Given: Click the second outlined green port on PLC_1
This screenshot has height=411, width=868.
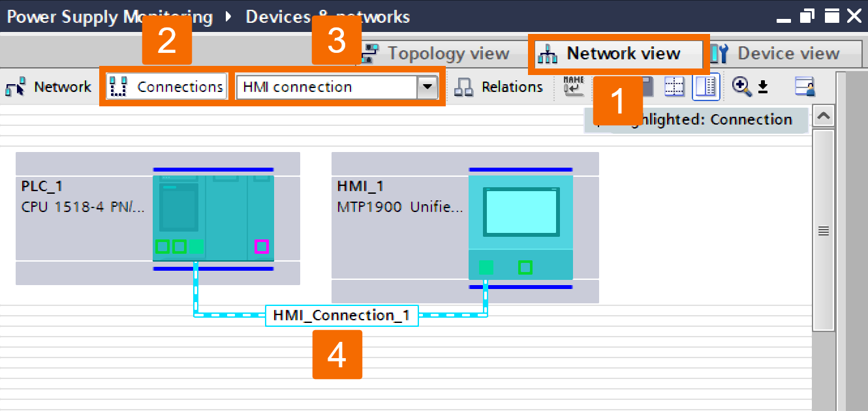Looking at the screenshot, I should 179,247.
